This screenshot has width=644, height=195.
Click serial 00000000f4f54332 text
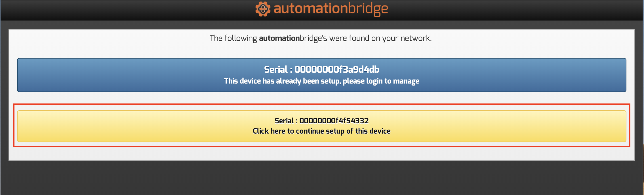point(334,121)
